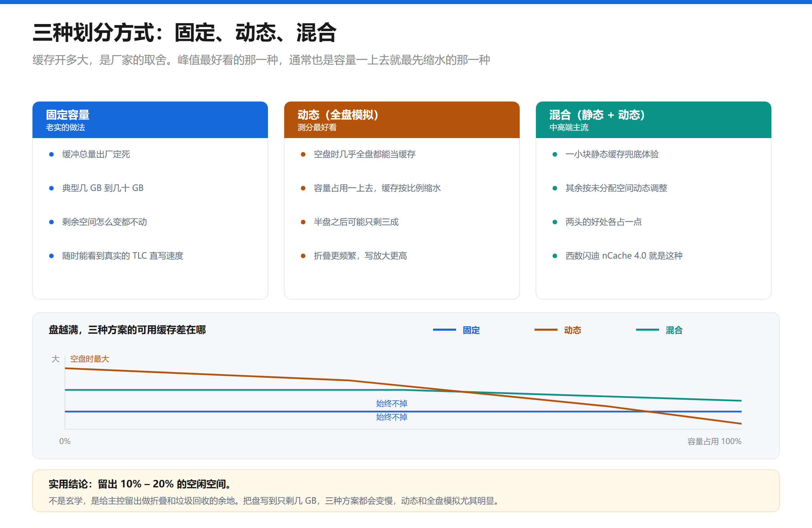Select the 动态(全盘模拟) card header

(402, 120)
